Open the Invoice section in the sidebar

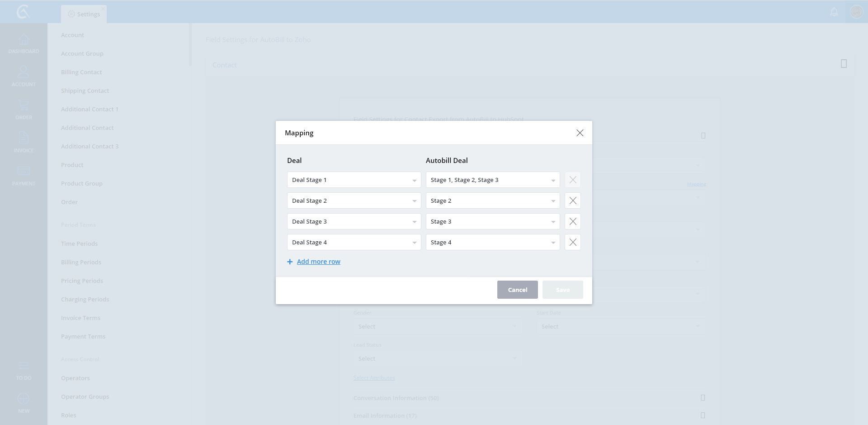[x=24, y=142]
